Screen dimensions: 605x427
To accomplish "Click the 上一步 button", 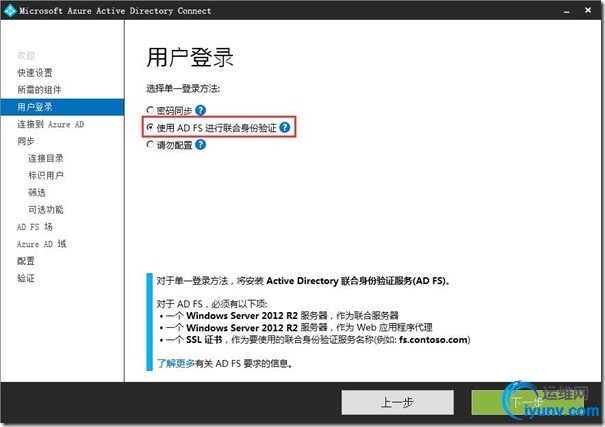I will [x=397, y=402].
